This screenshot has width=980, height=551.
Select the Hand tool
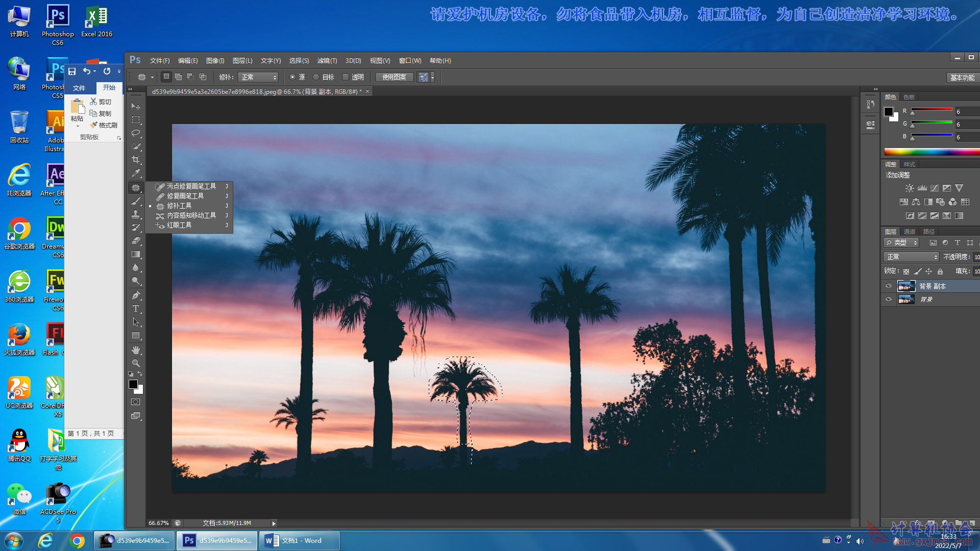136,350
